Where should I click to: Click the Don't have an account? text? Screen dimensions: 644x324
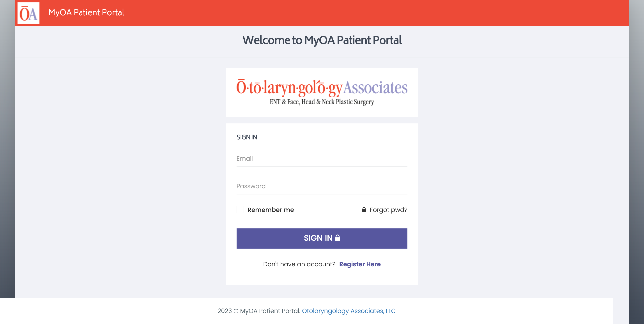point(299,264)
